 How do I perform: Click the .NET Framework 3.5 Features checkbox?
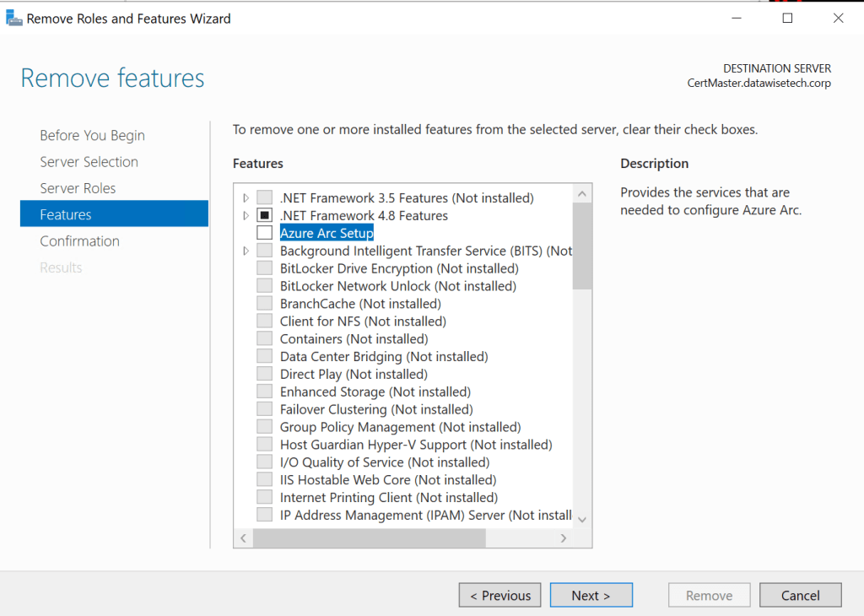coord(264,197)
